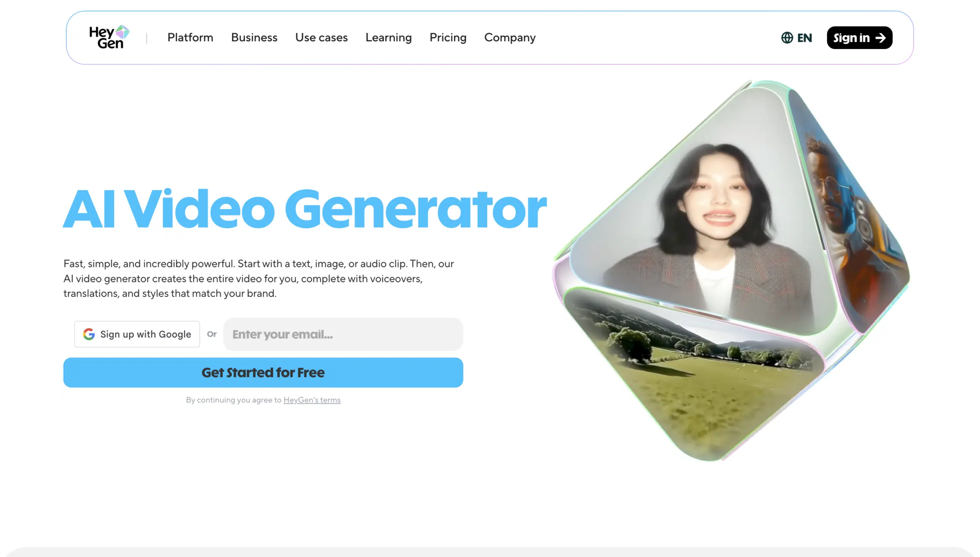Select Business in the navigation bar
This screenshot has height=557, width=980.
(x=254, y=37)
